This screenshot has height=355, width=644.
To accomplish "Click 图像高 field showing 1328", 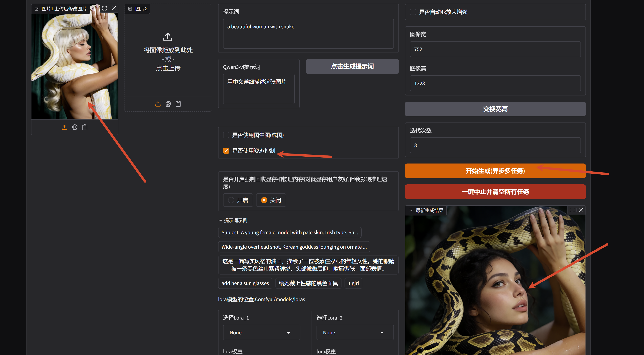I will (495, 83).
